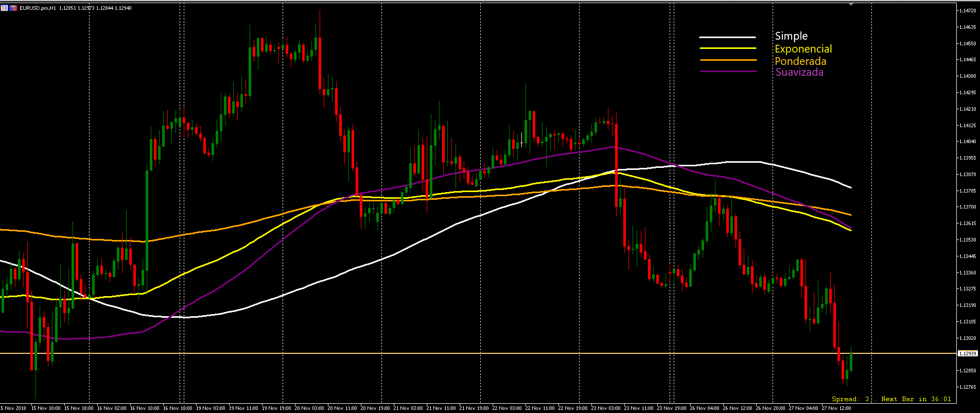The height and width of the screenshot is (413, 980).
Task: Select the yellow Exponencial legend line
Action: coord(727,48)
